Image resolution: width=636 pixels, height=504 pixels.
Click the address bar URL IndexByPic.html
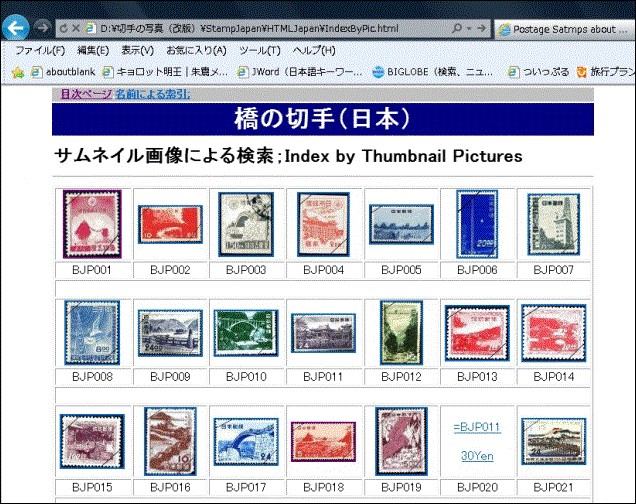tap(249, 28)
